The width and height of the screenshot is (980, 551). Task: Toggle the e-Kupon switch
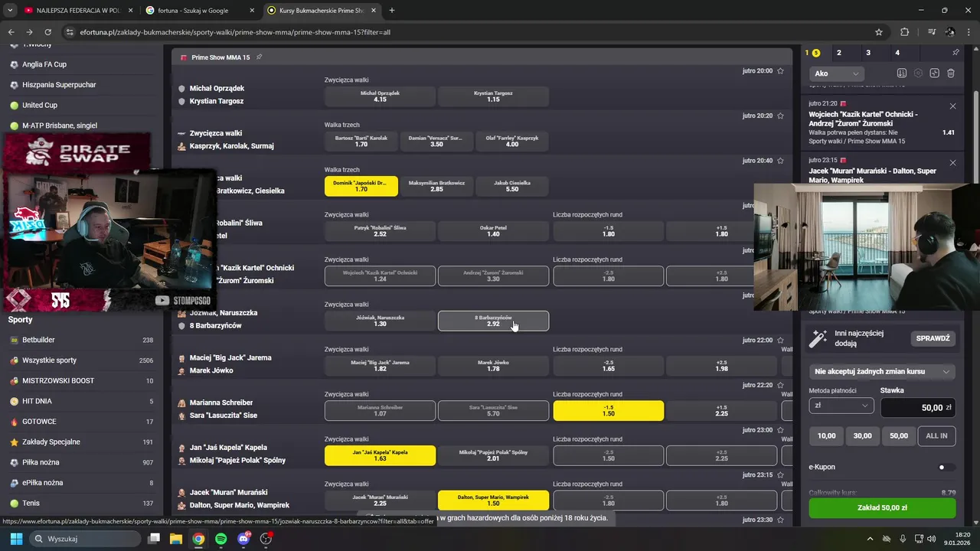(946, 467)
